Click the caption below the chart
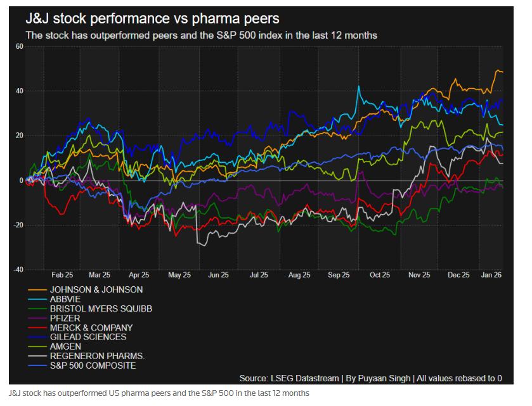The width and height of the screenshot is (532, 406). tap(159, 393)
